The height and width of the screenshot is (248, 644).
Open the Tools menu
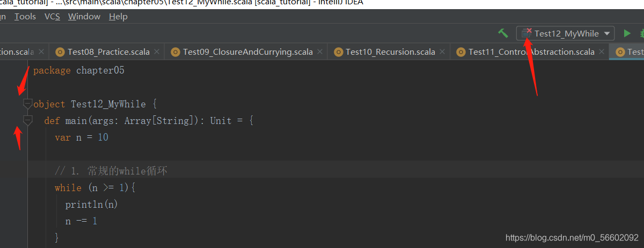(25, 17)
